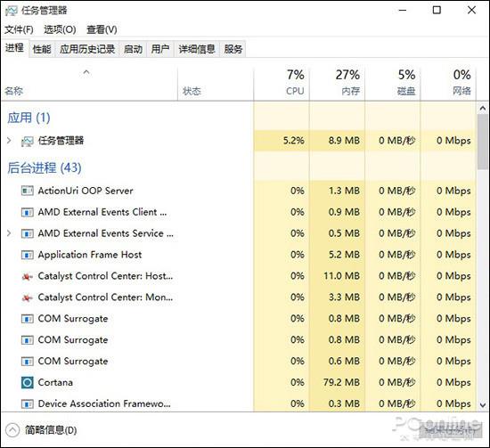Select the Application Frame Host row
Viewport: 490px width, 448px height.
pyautogui.click(x=239, y=255)
